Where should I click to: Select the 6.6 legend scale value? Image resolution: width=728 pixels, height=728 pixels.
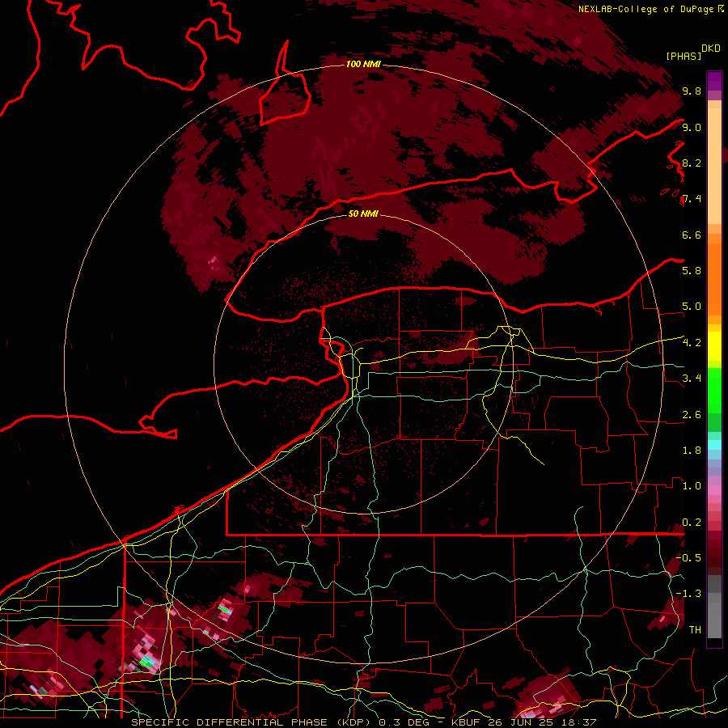click(x=692, y=235)
